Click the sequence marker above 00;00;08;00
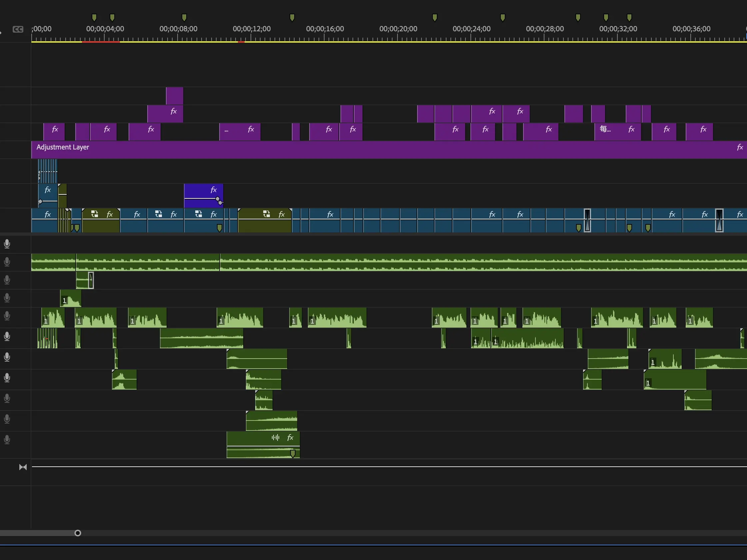The width and height of the screenshot is (747, 560). (x=184, y=18)
